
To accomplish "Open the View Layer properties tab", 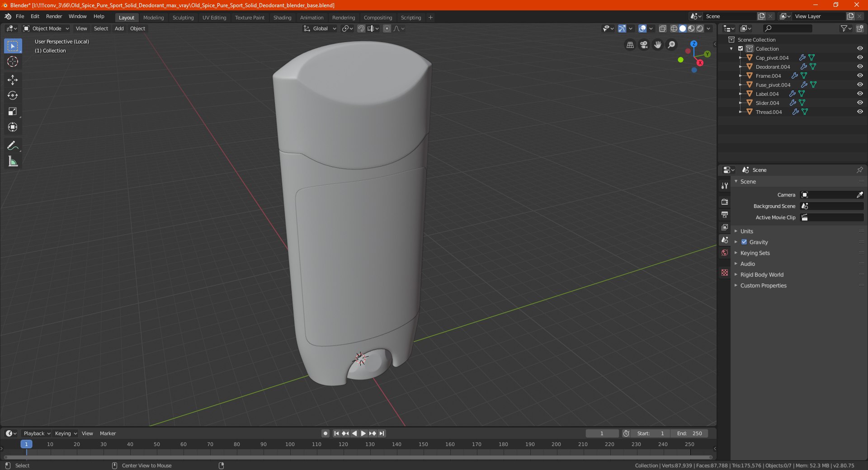I will tap(725, 227).
